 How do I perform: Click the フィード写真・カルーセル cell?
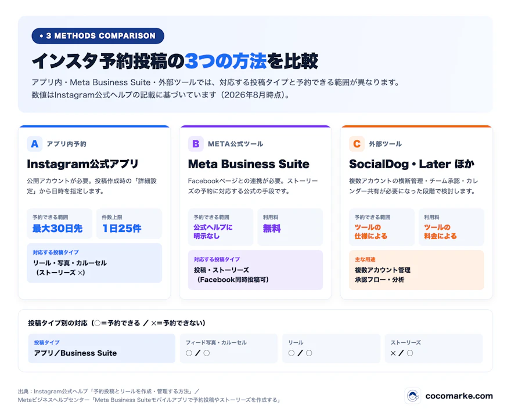[x=229, y=349]
